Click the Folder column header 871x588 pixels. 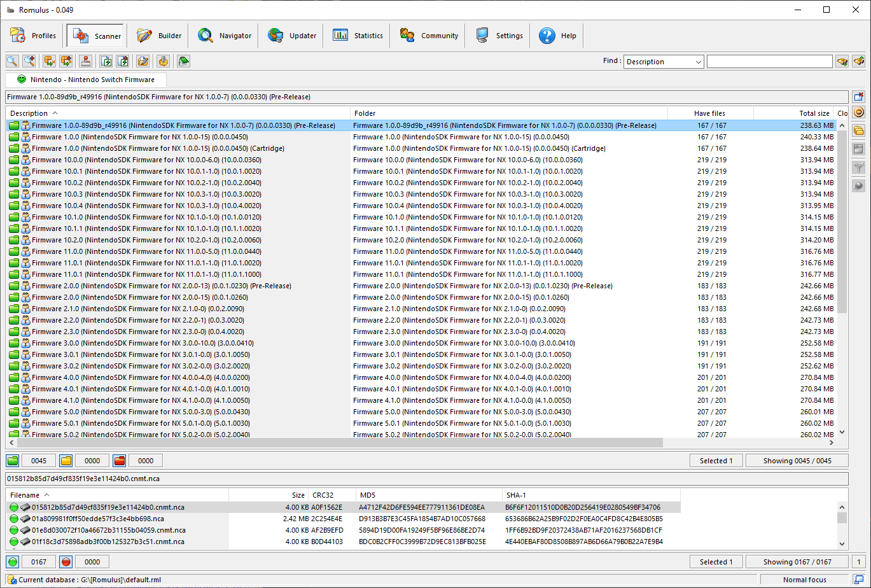point(509,113)
